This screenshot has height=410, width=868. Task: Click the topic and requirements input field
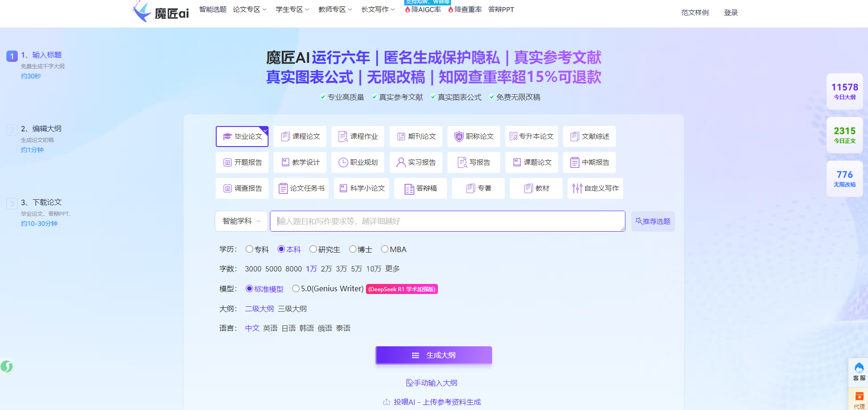(x=447, y=221)
